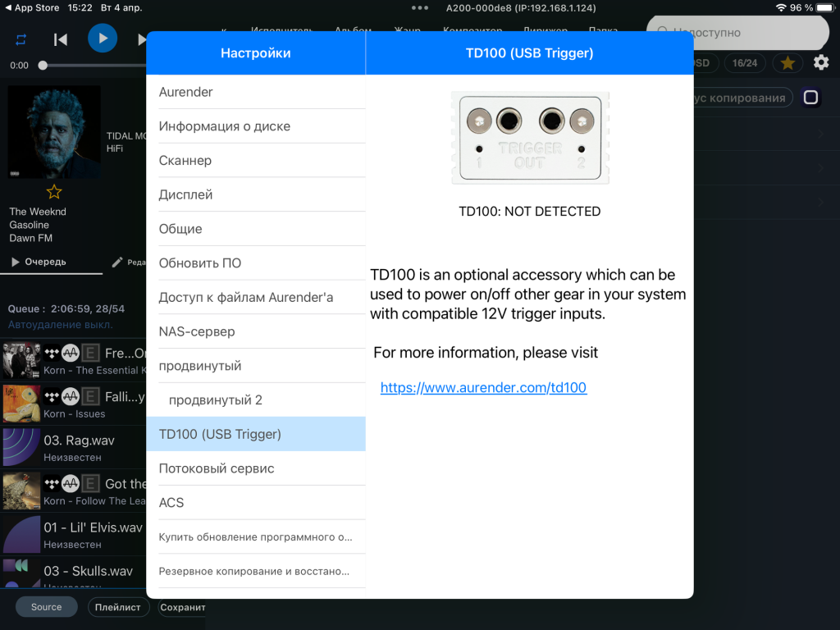Open Доступ к файлам Aurender'а

[x=256, y=298]
